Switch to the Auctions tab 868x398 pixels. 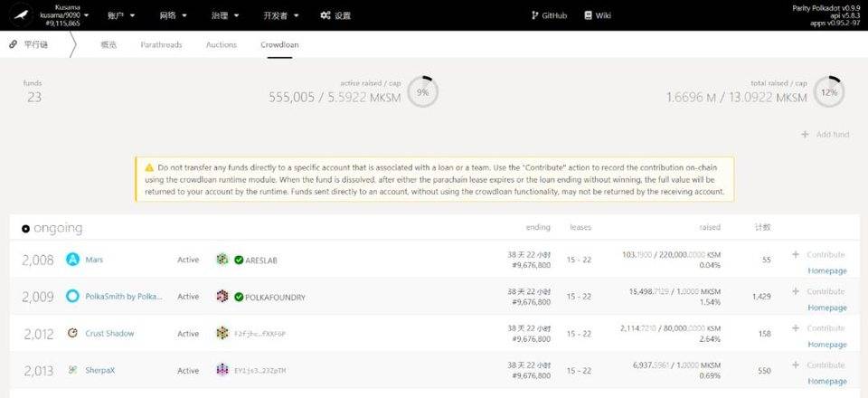pos(222,45)
